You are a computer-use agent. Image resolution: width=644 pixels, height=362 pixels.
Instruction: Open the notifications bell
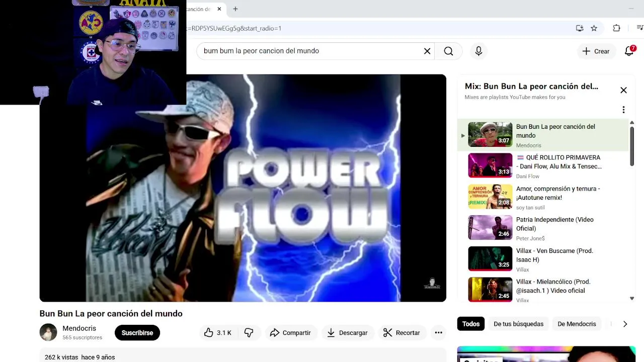tap(629, 51)
